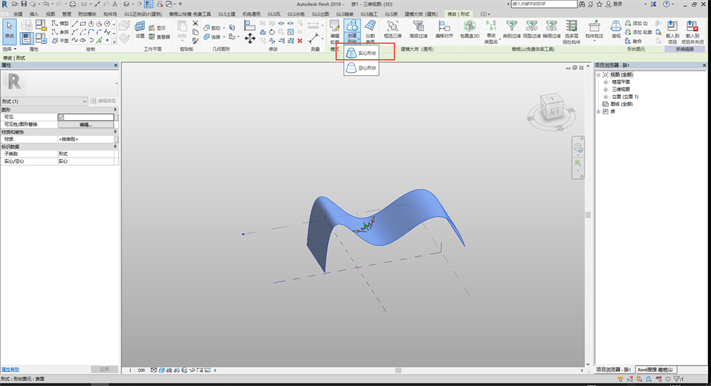Switch to the 插入 ribbon tab

pyautogui.click(x=34, y=14)
